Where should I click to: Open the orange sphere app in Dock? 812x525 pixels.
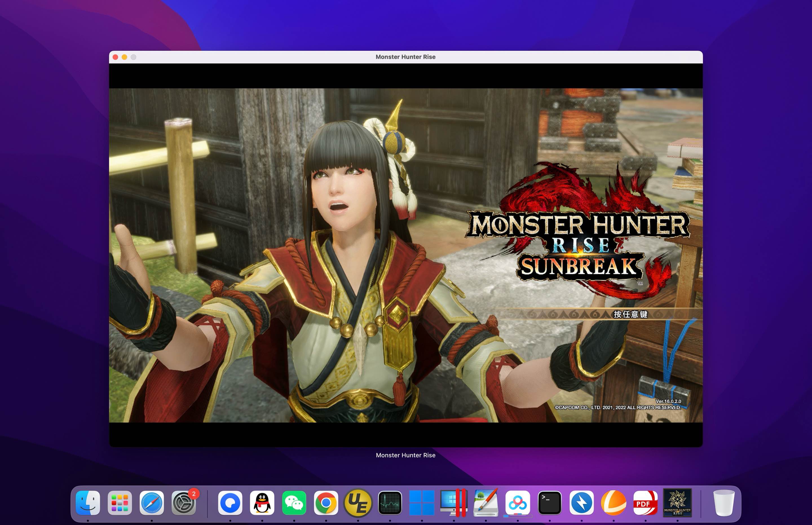click(614, 502)
